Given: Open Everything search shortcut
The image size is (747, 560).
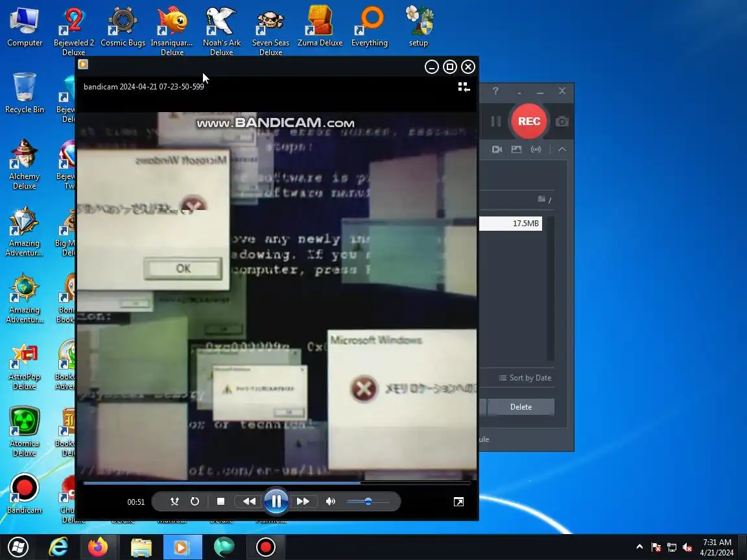Looking at the screenshot, I should [x=369, y=27].
